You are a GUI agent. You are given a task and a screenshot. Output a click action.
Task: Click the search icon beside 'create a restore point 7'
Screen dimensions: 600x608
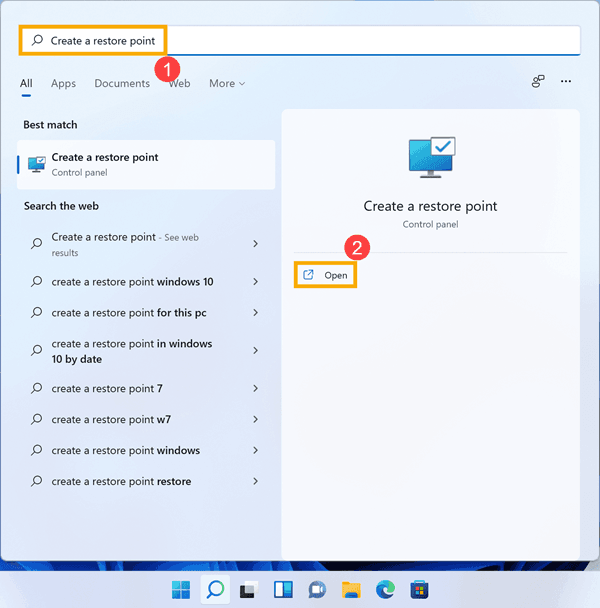tap(36, 388)
